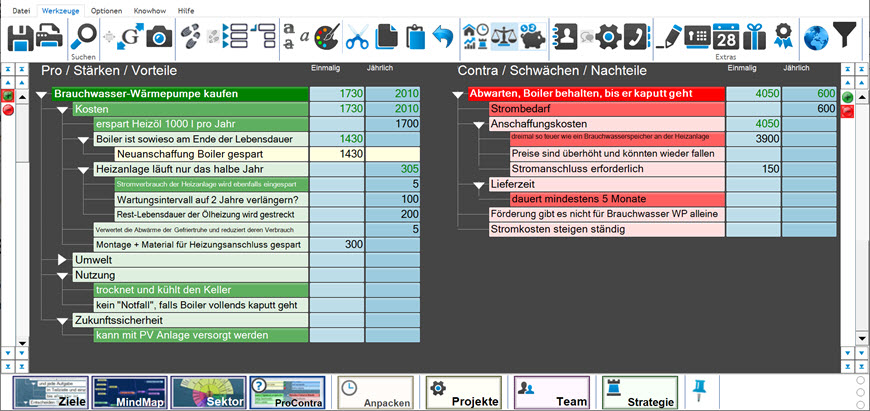Screen dimensions: 870x411
Task: Open the magnifier Suchen tool
Action: pos(84,36)
